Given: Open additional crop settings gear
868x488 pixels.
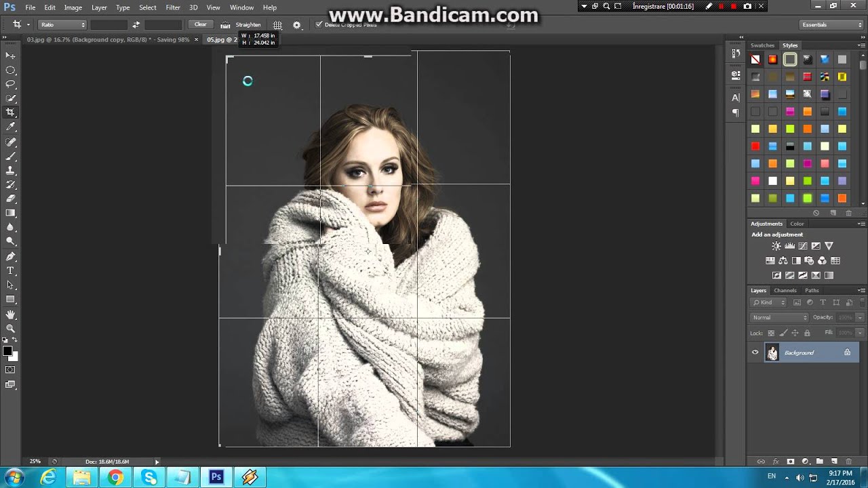Looking at the screenshot, I should click(x=297, y=25).
